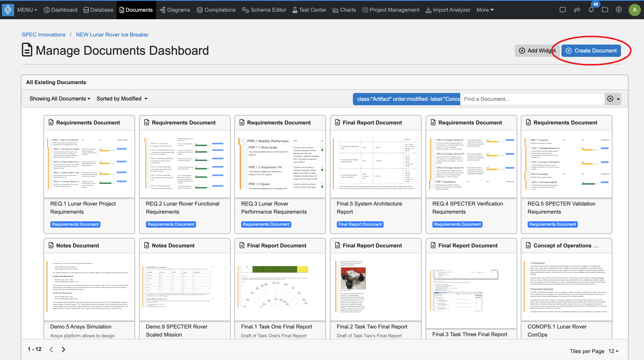Open the comments chat icon
Viewport: 644px width, 360px height.
pos(563,10)
